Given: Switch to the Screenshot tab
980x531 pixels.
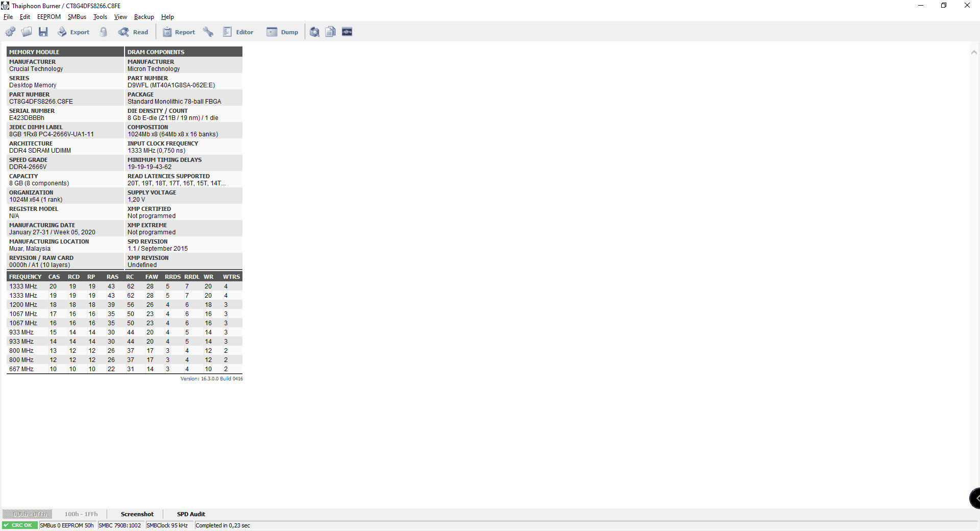Looking at the screenshot, I should point(137,514).
